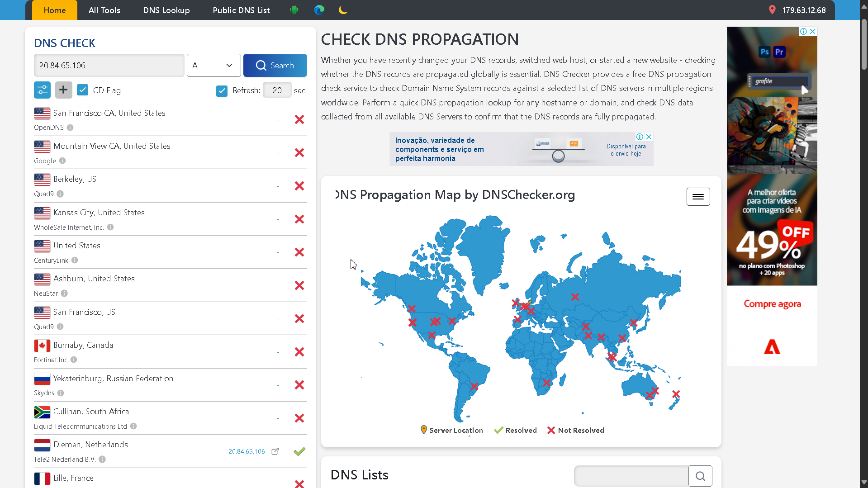Click red X status for San Francisco CA
The image size is (868, 488).
(299, 119)
